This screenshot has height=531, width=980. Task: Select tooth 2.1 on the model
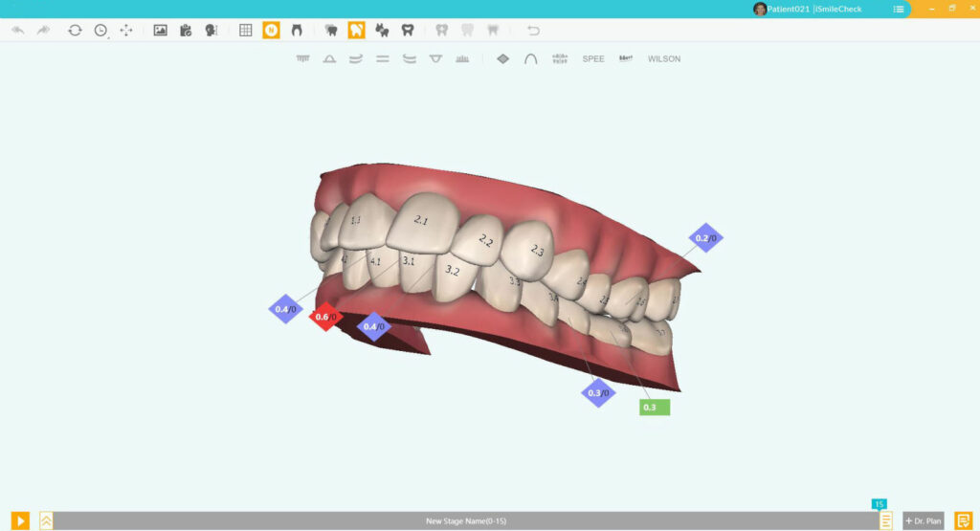click(x=425, y=224)
